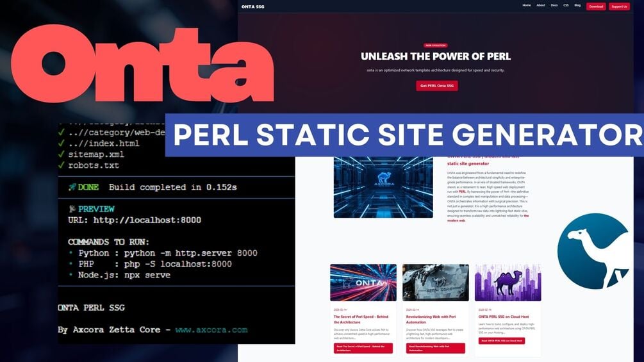Click the python -m http.server 8000 command
Screen dimensions: 644x362
tap(191, 253)
